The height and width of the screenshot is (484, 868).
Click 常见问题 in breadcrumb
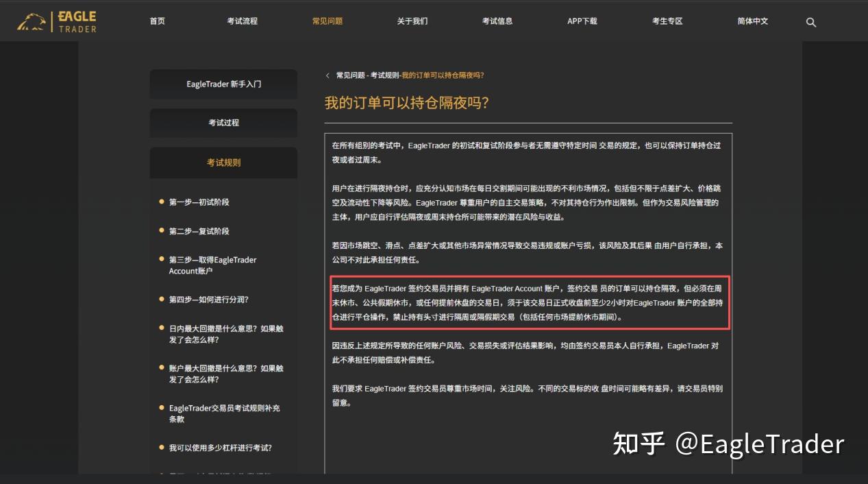point(350,75)
